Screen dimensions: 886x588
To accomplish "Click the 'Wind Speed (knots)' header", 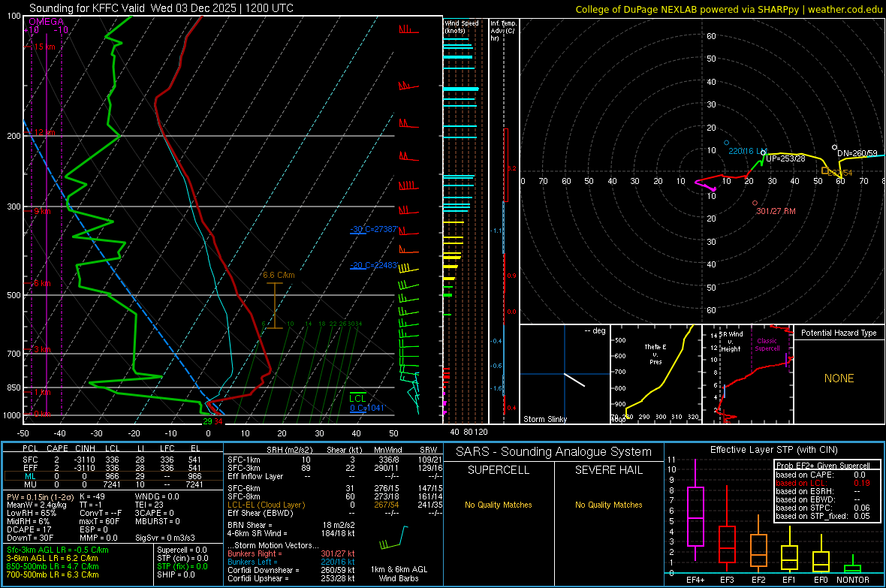I will click(x=461, y=26).
